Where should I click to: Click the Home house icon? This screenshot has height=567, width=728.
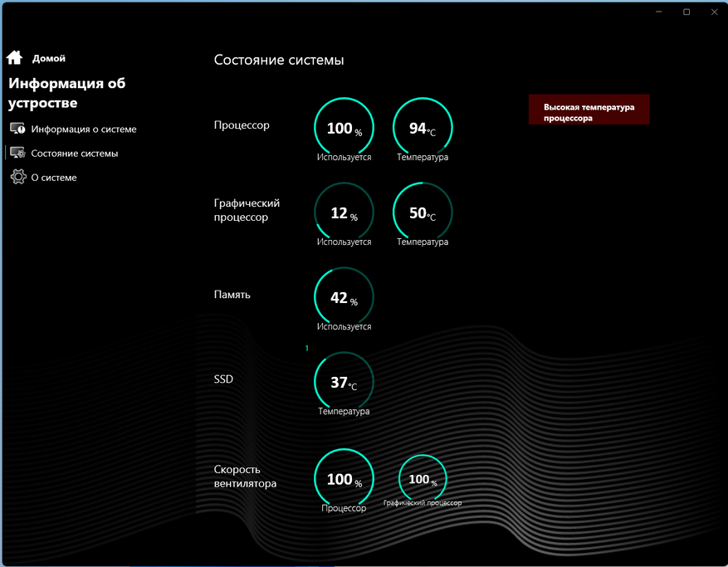(14, 57)
